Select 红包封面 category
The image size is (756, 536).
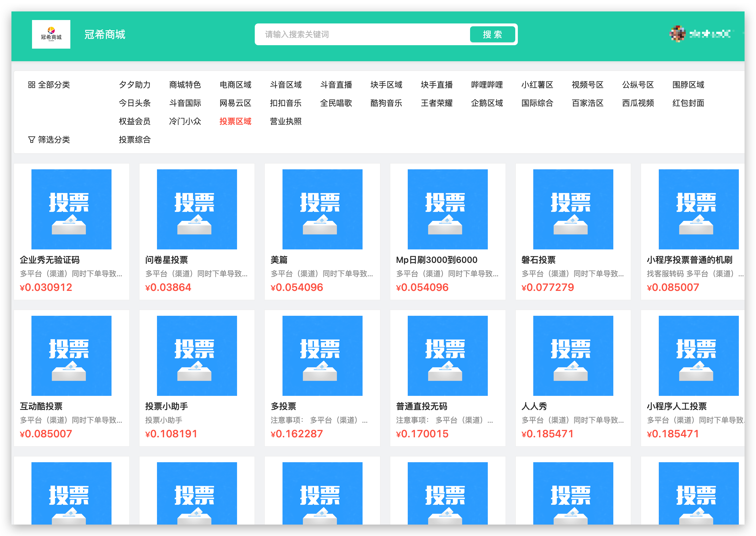688,103
